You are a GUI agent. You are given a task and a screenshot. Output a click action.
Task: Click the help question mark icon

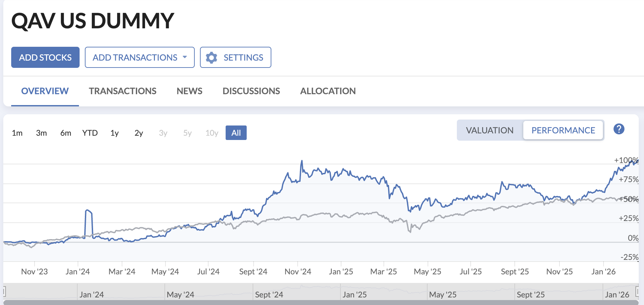(619, 129)
